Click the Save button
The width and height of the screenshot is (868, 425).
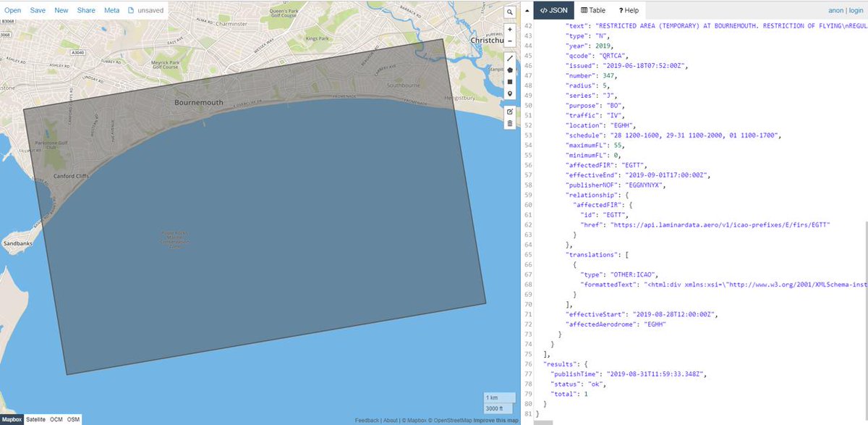[x=38, y=10]
